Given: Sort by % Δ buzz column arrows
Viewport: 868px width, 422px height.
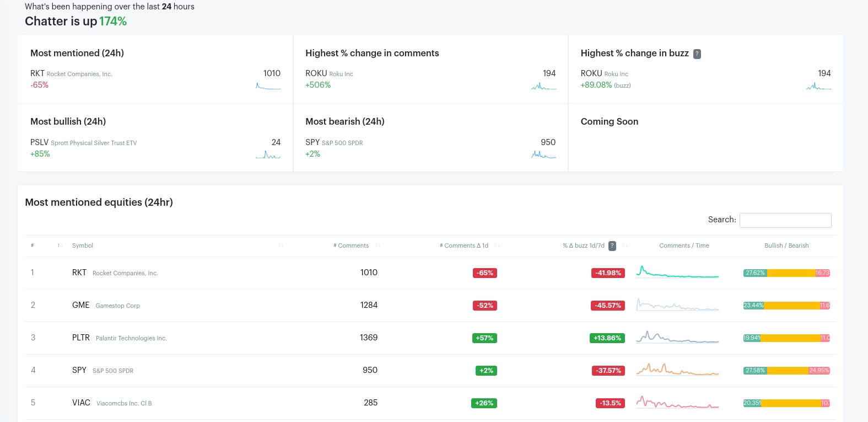Looking at the screenshot, I should click(x=625, y=245).
